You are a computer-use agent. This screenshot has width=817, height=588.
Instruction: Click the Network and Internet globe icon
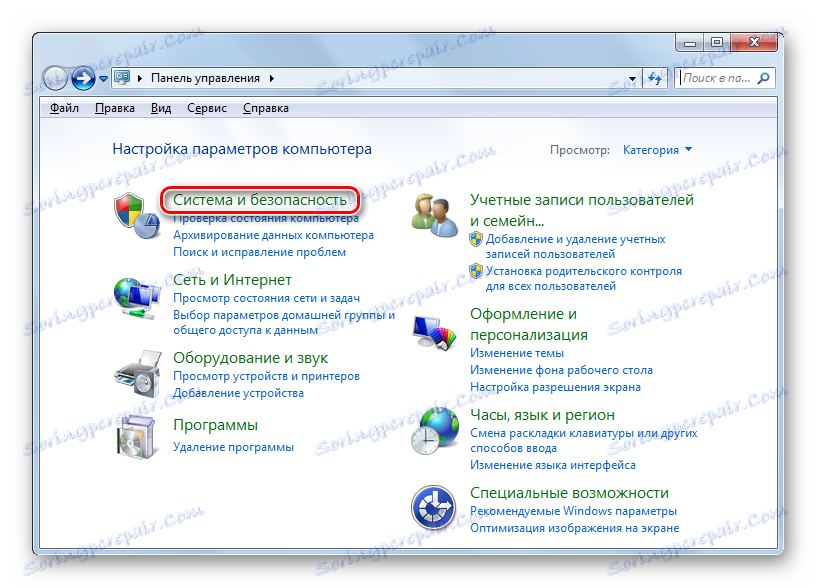point(137,298)
